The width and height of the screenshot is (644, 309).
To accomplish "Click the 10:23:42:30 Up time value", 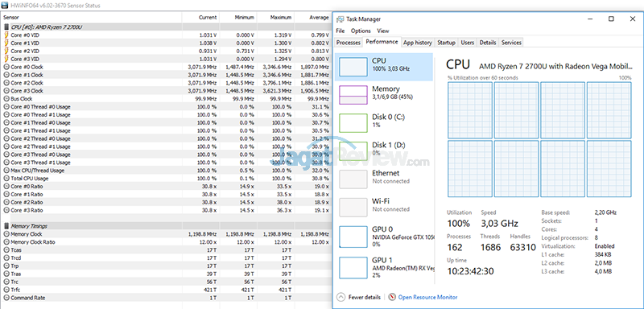I will 470,271.
